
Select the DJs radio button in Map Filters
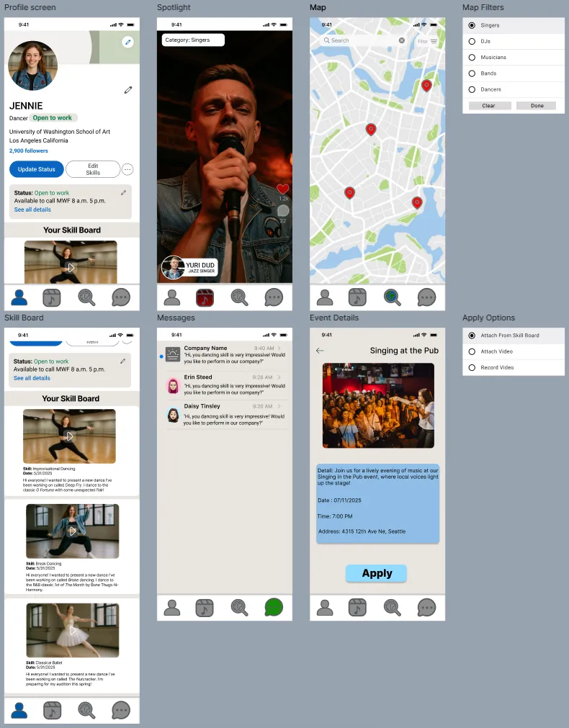pos(472,41)
